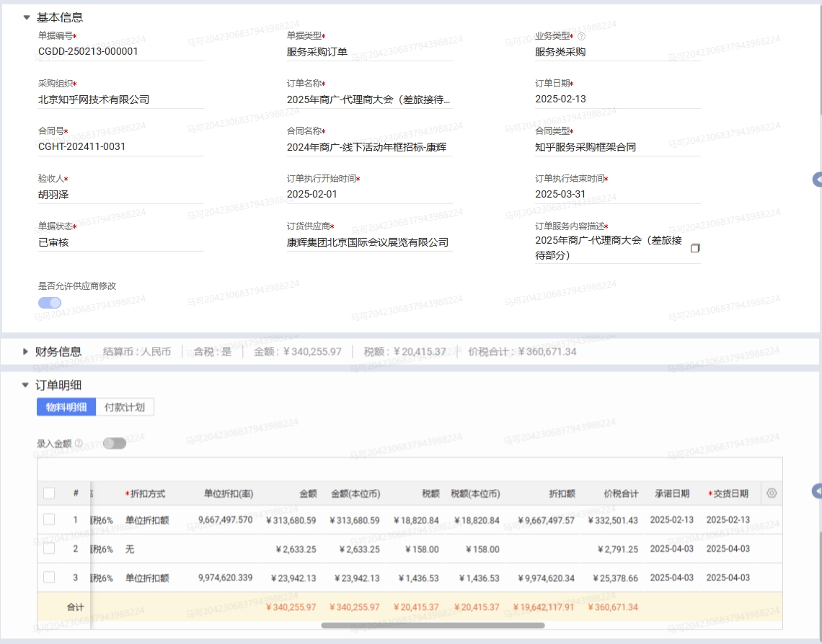Click 订货供应商 field value 康辉集团
The height and width of the screenshot is (644, 822).
click(368, 242)
